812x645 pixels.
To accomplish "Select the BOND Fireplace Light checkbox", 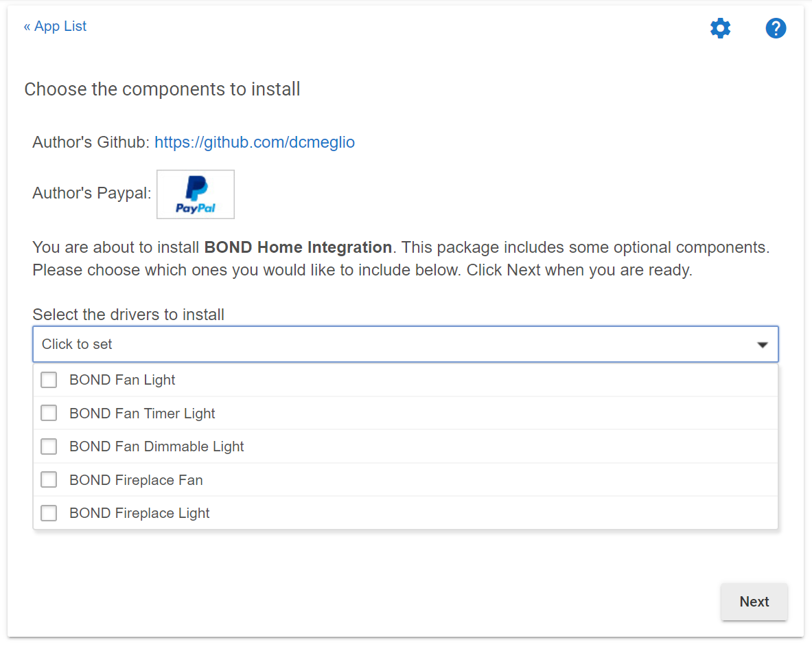I will 49,513.
